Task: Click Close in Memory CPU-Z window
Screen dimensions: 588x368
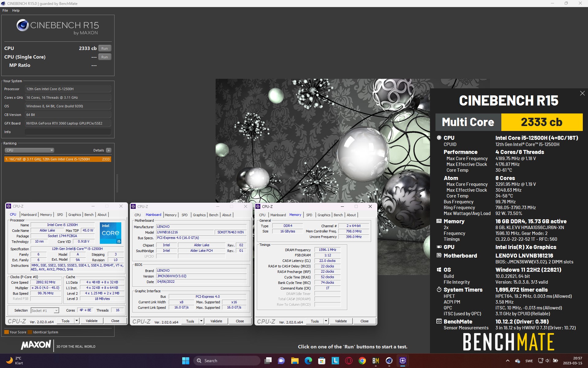Action: point(364,321)
